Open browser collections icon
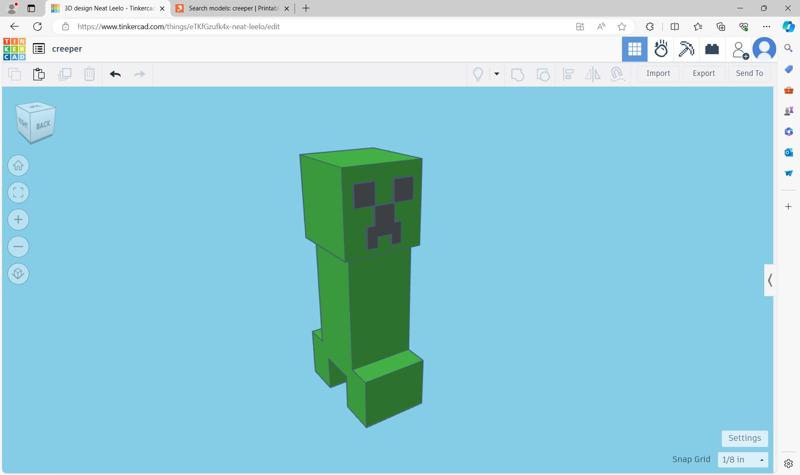 720,27
